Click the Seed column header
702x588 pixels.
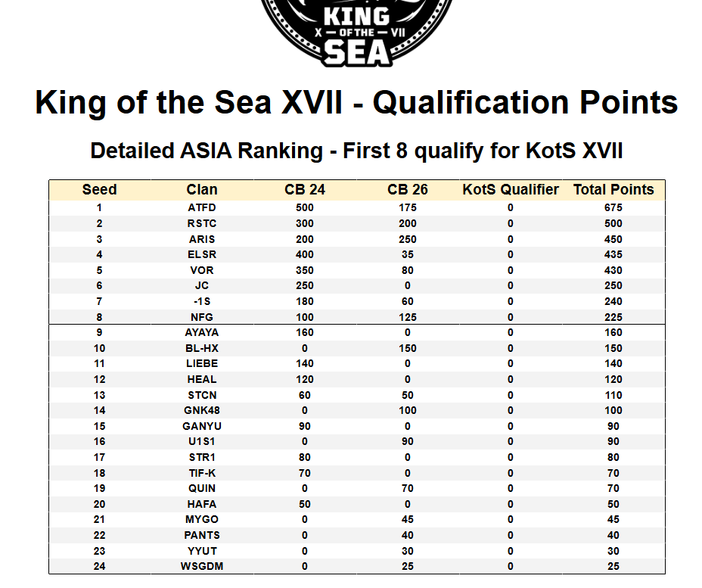(99, 189)
